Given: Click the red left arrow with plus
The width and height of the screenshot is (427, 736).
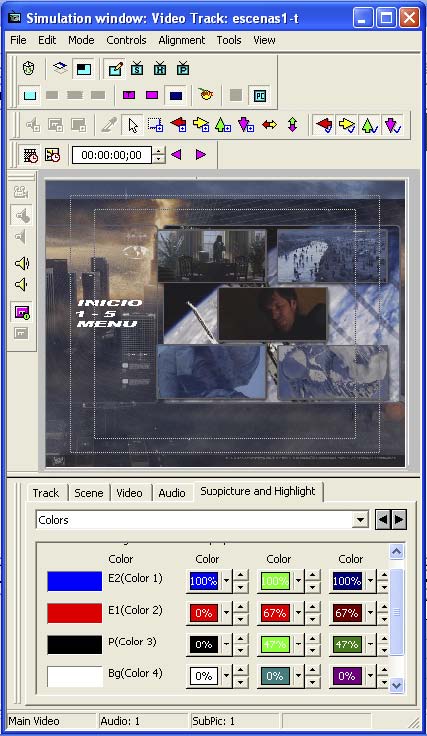Looking at the screenshot, I should click(x=178, y=125).
